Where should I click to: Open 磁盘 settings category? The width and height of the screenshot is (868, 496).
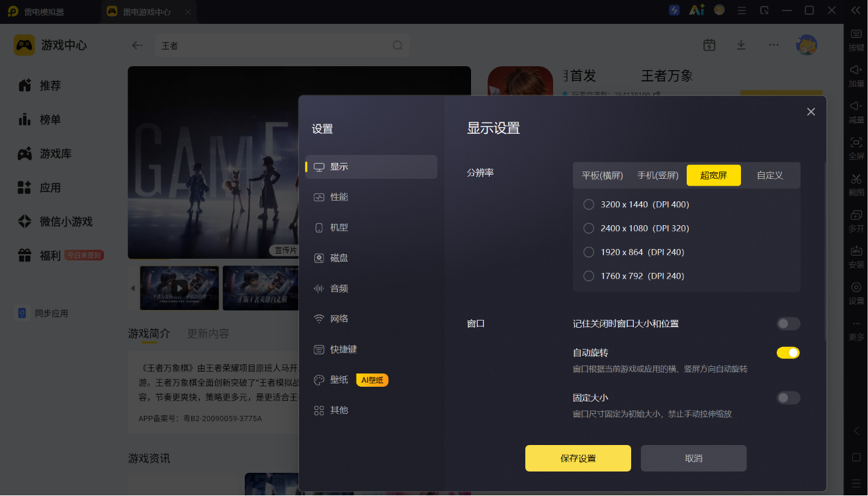(371, 258)
